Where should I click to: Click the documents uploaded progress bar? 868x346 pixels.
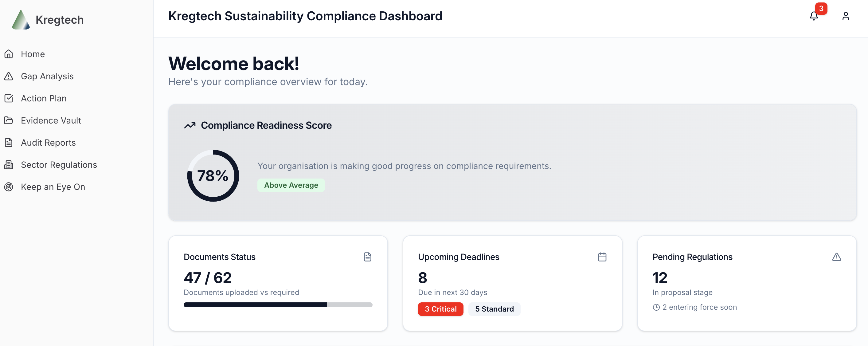[x=278, y=305]
